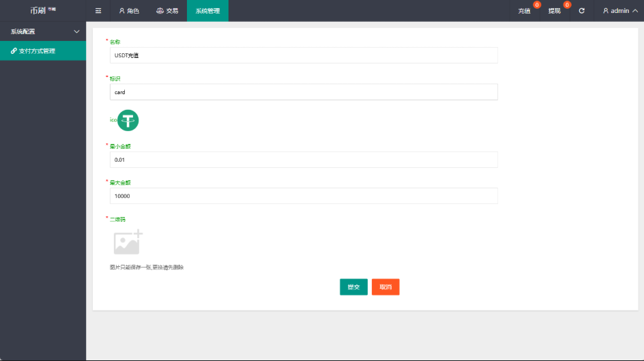Click the site logo in top left
The width and height of the screenshot is (644, 361).
(43, 11)
